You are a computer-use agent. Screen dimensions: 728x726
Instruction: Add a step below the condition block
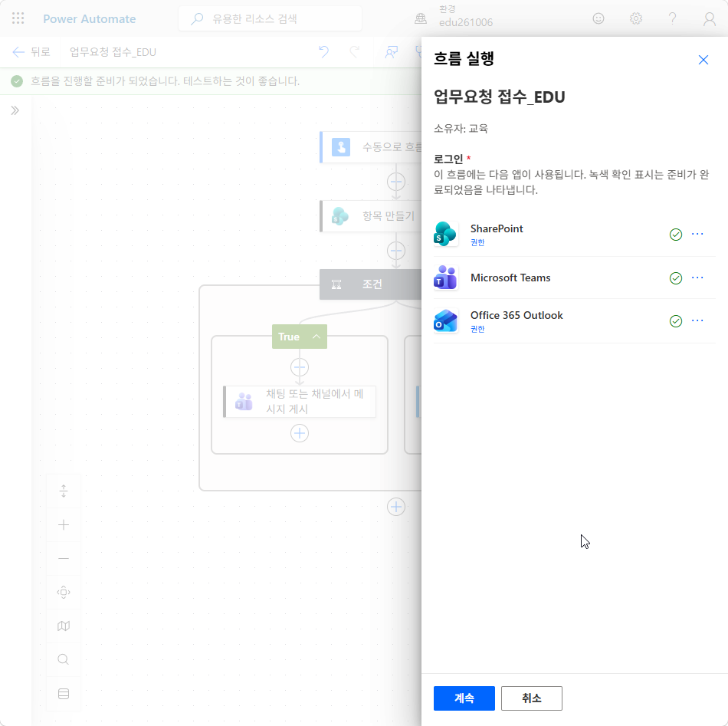pos(396,507)
